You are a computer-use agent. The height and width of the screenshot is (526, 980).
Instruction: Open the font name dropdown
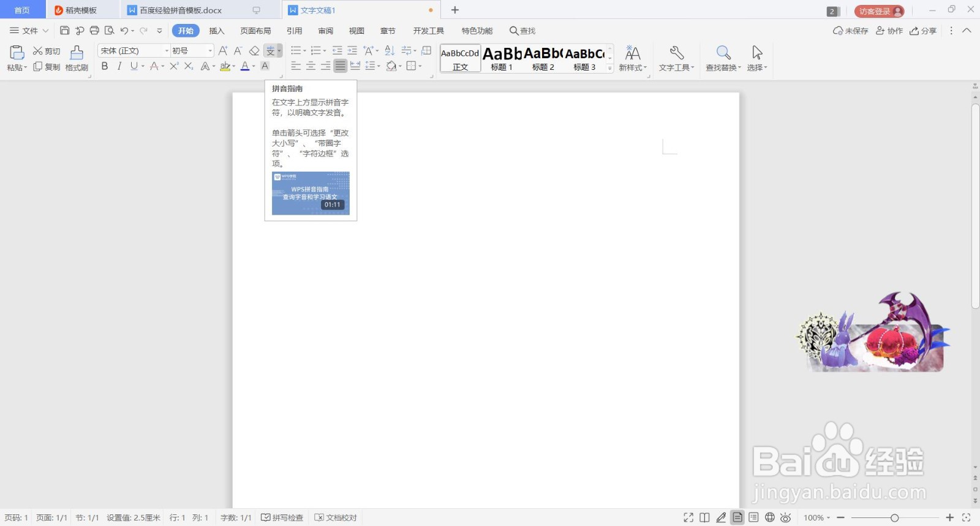tap(167, 51)
